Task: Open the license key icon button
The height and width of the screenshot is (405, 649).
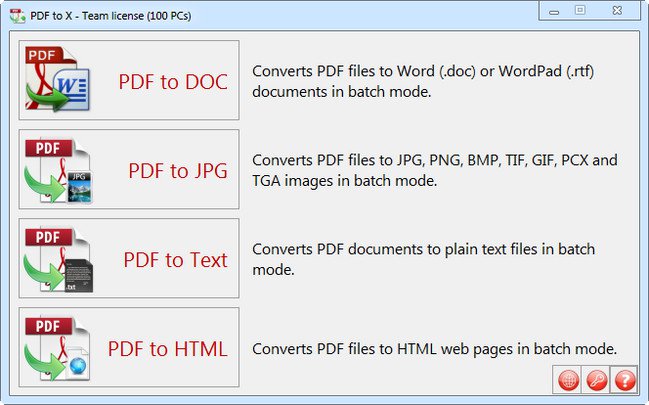Action: pos(596,380)
